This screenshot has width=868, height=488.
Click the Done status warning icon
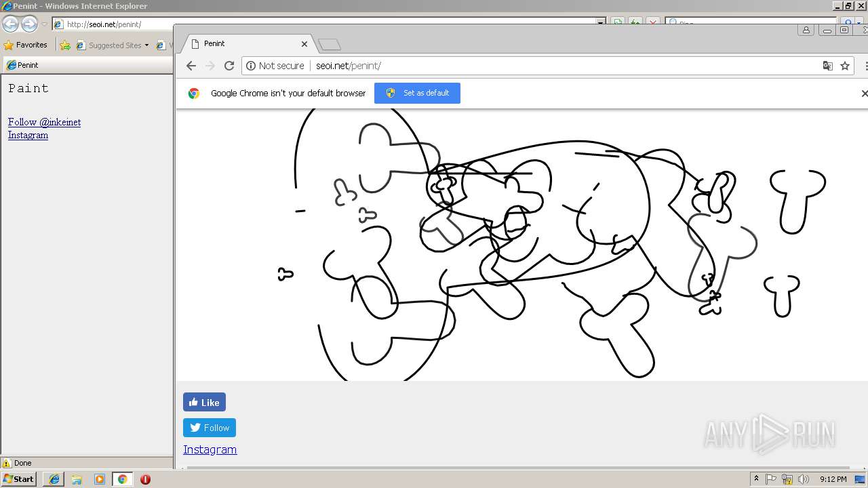coord(7,463)
